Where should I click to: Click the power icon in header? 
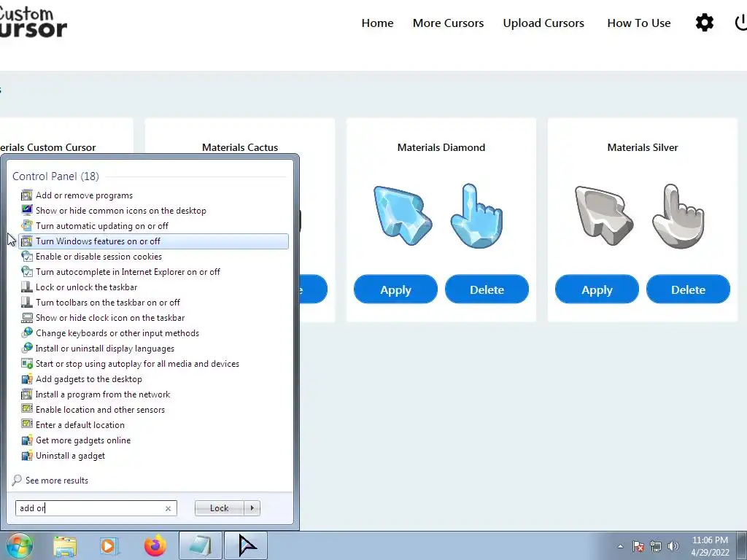tap(740, 23)
